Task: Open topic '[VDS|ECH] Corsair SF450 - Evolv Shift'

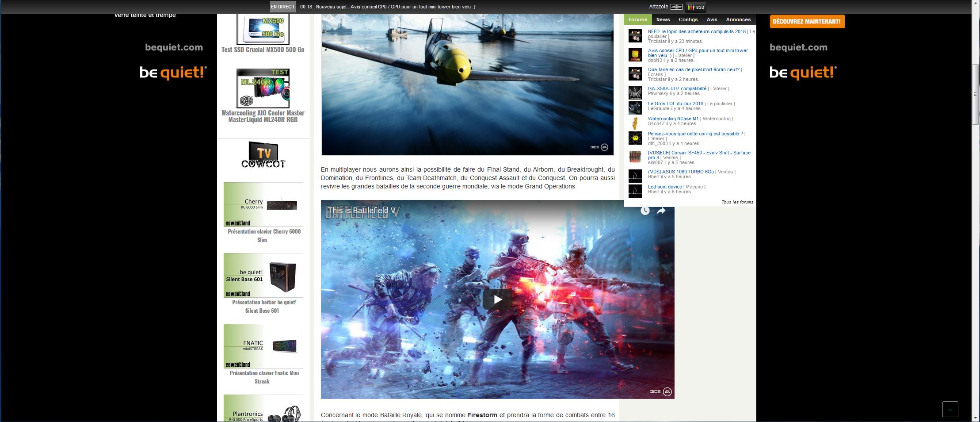Action: (699, 155)
